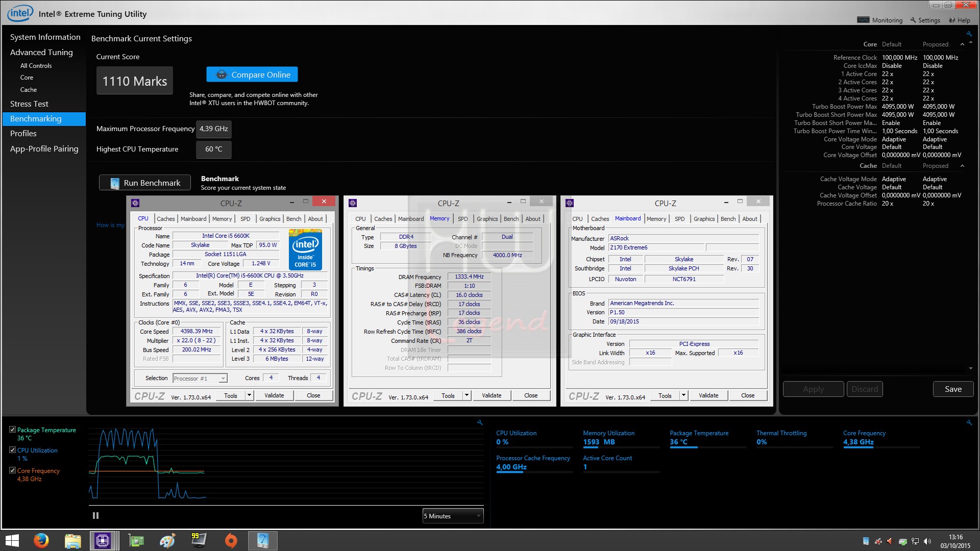Pause the monitoring graph

click(x=95, y=515)
